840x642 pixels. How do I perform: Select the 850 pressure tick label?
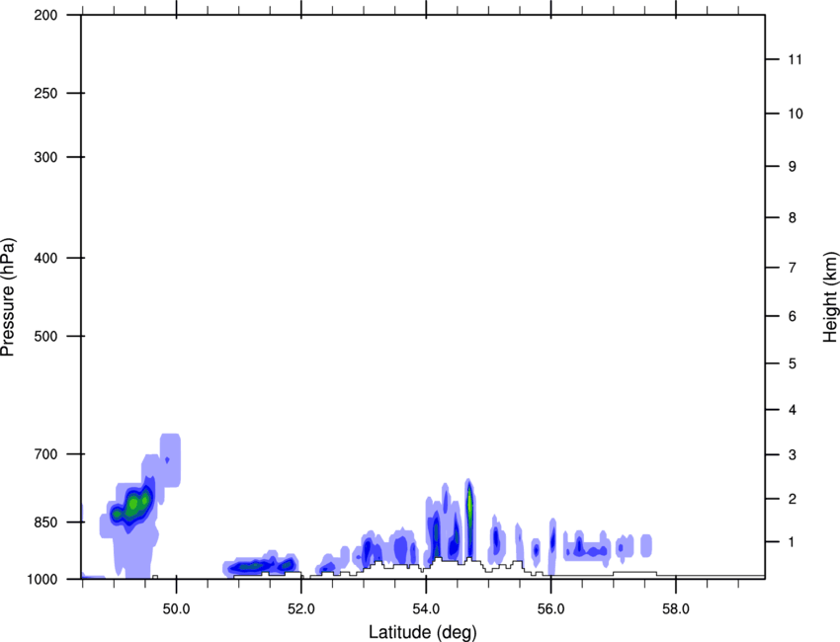(45, 522)
